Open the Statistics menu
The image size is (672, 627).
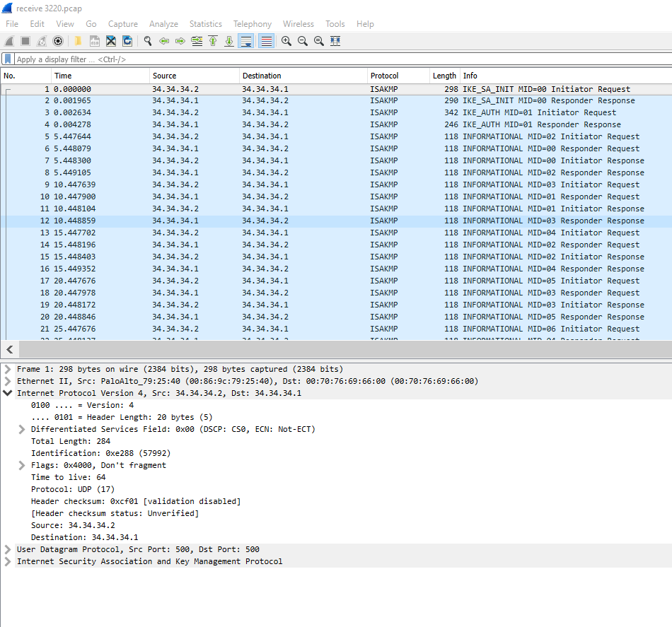(205, 24)
